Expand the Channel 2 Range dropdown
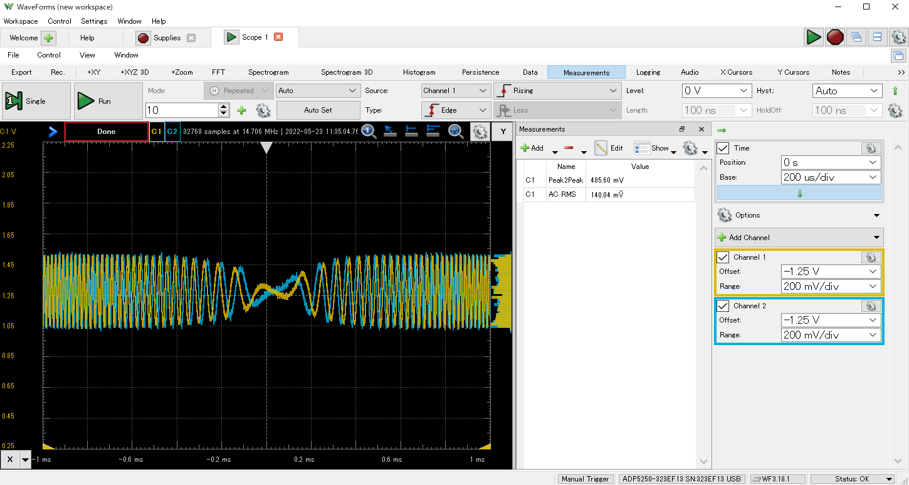The width and height of the screenshot is (909, 485). coord(830,335)
